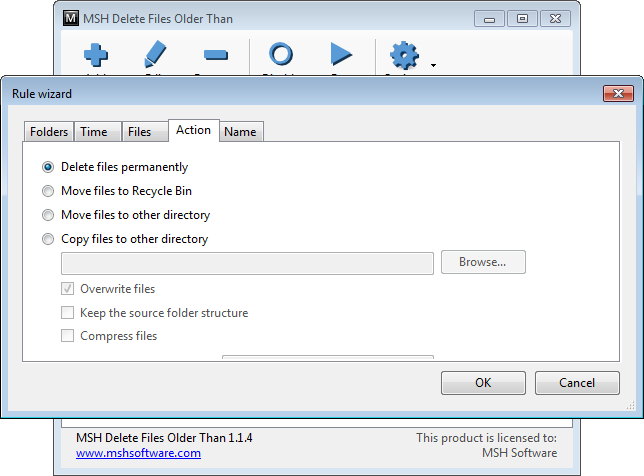
Task: Confirm the rule with OK
Action: point(483,383)
